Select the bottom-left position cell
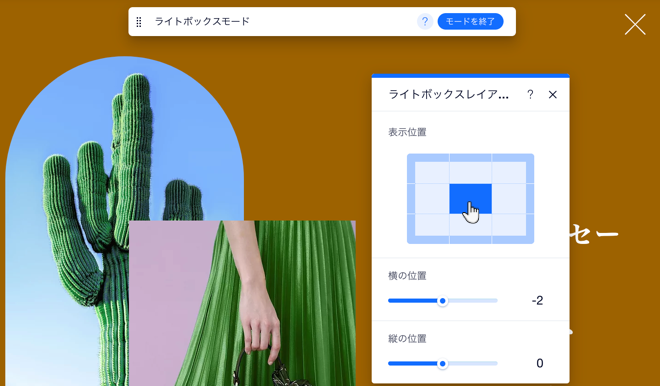Viewport: 660px width, 386px height. coord(428,229)
